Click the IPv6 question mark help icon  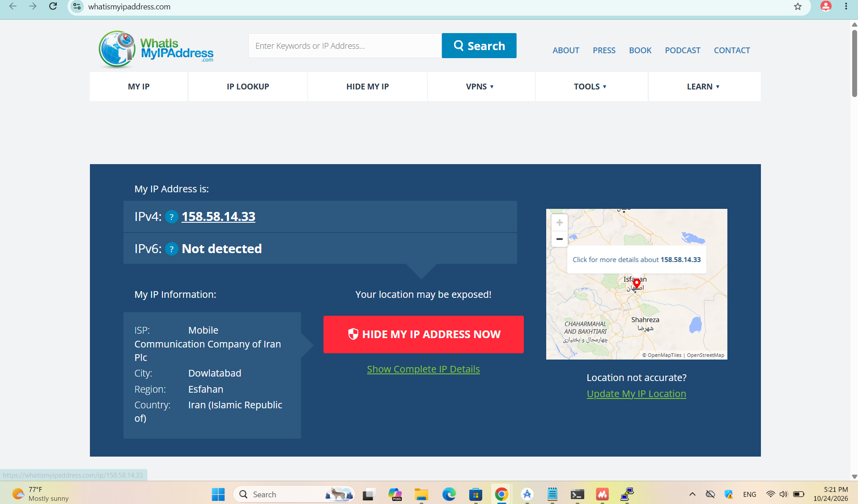(x=172, y=249)
